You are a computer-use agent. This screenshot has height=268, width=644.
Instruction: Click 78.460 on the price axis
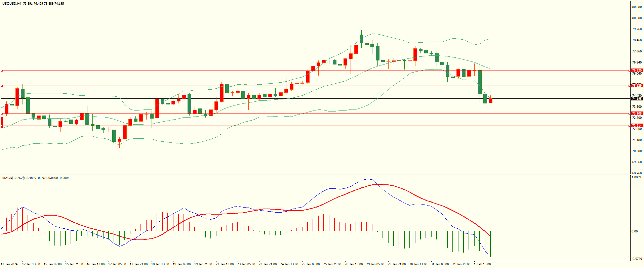click(x=637, y=40)
